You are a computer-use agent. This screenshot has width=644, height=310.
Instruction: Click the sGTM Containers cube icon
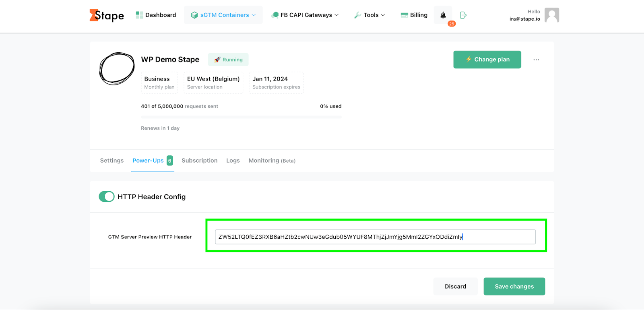coord(194,15)
